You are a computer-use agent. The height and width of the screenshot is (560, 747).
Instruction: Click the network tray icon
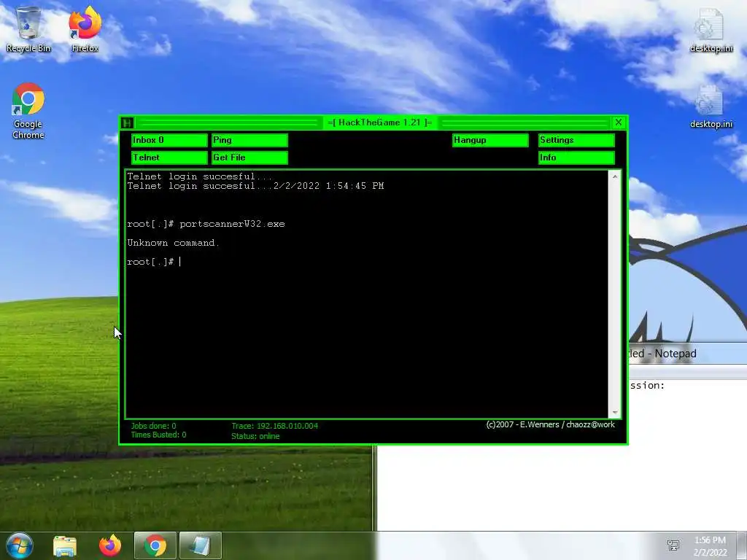click(x=673, y=545)
